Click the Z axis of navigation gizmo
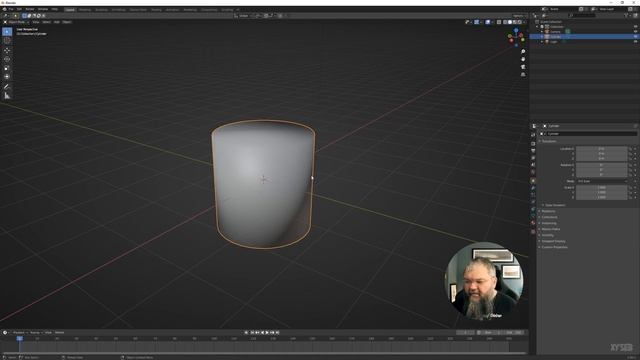 click(x=516, y=30)
